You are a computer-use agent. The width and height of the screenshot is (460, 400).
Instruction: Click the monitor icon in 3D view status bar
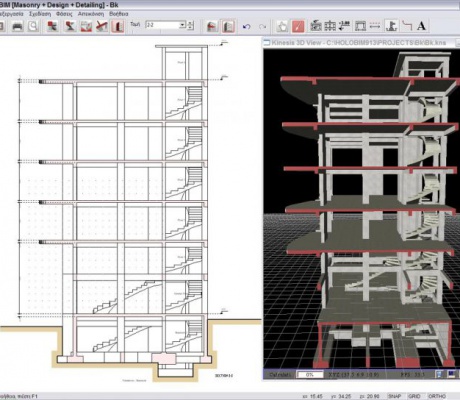click(451, 374)
